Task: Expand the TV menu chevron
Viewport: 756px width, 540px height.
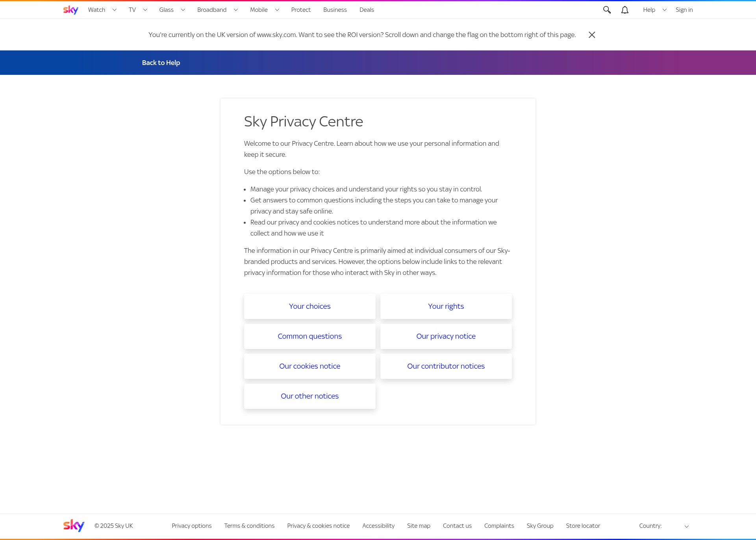Action: tap(145, 10)
